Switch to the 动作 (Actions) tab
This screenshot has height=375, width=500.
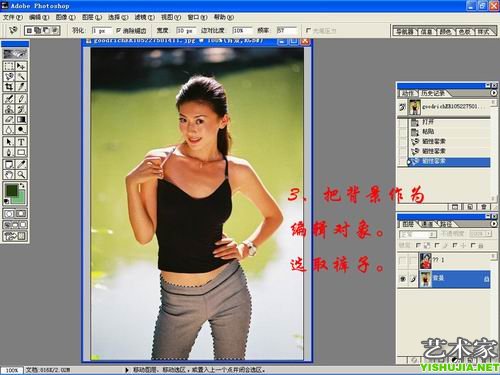tap(407, 94)
